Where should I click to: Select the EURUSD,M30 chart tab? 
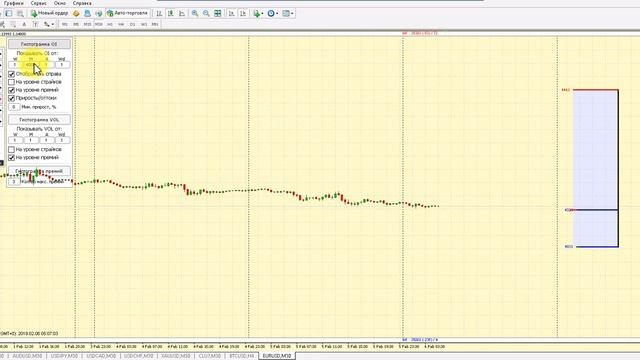click(277, 356)
